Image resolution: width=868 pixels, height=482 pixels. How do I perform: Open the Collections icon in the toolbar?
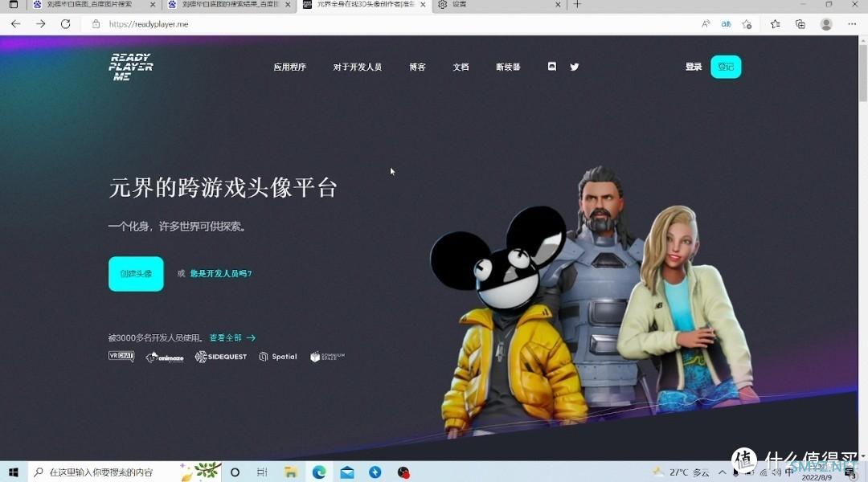[800, 24]
